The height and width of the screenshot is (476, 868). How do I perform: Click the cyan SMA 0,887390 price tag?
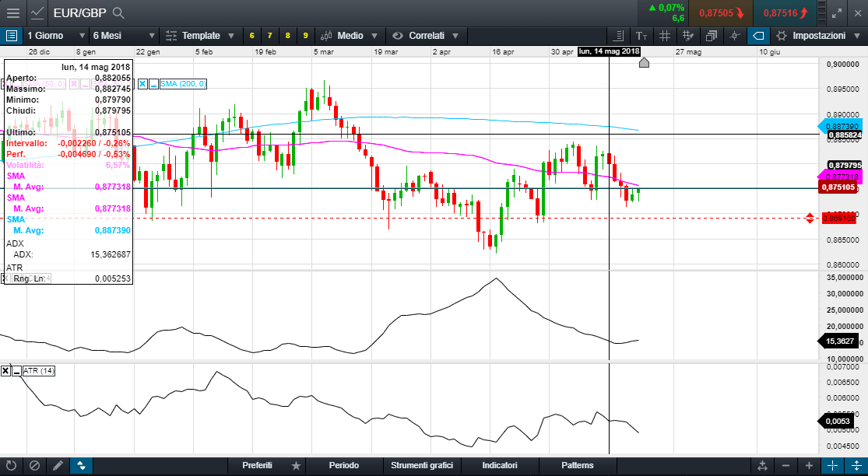coord(840,127)
